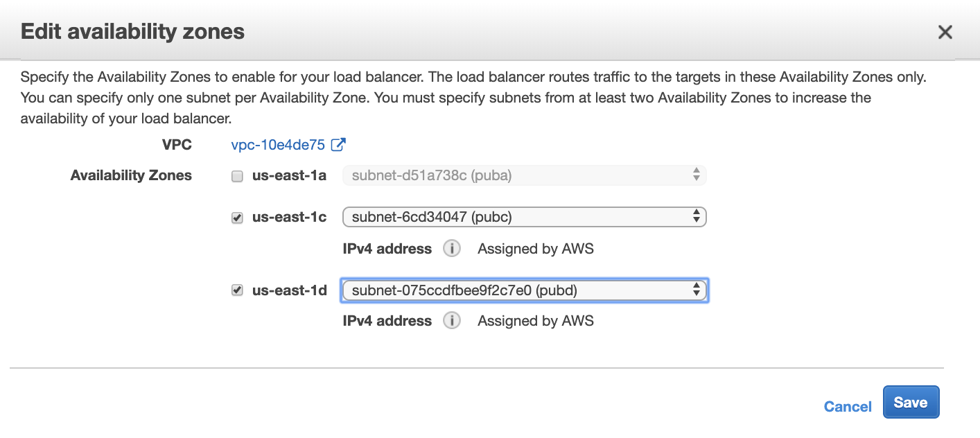
Task: Uncheck the us-east-1c availability zone checkbox
Action: pos(237,218)
